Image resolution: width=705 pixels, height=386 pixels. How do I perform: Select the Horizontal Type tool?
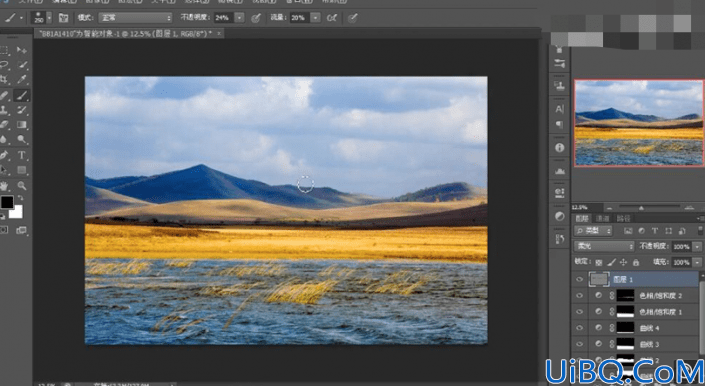22,155
